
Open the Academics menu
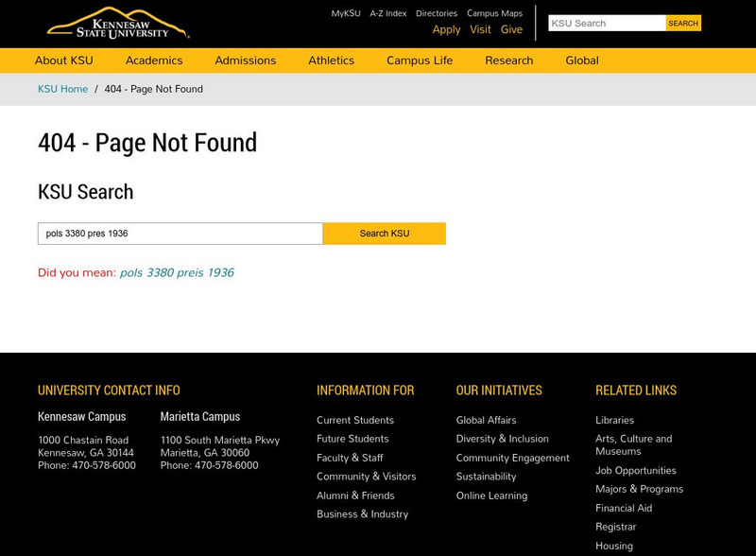[x=154, y=61]
